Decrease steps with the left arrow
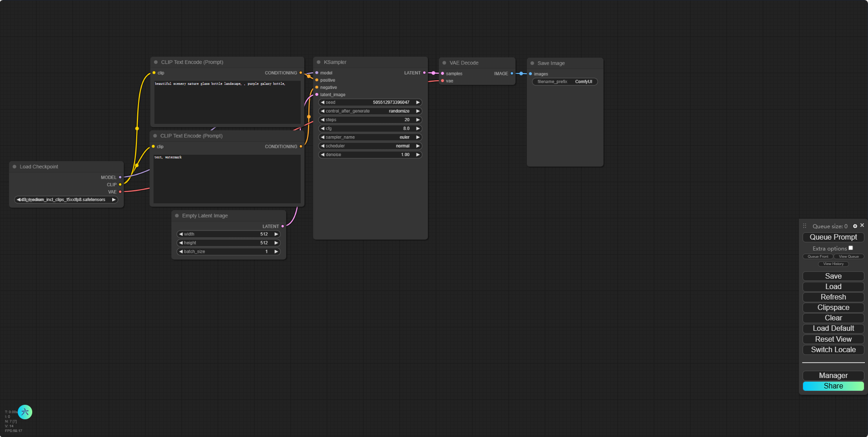868x437 pixels. [322, 120]
